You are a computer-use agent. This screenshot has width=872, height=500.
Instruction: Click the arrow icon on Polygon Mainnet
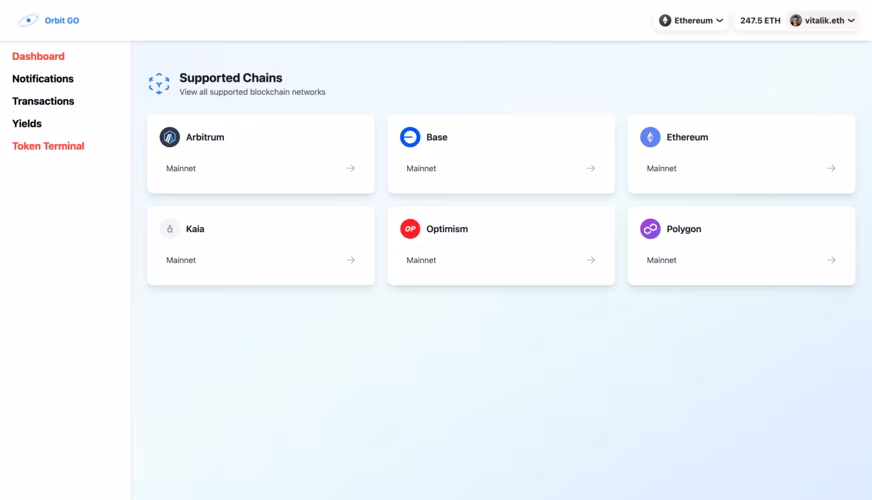coord(831,260)
